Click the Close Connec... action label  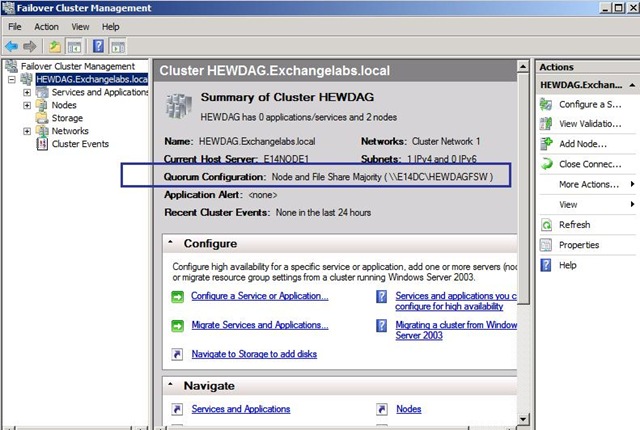[590, 164]
